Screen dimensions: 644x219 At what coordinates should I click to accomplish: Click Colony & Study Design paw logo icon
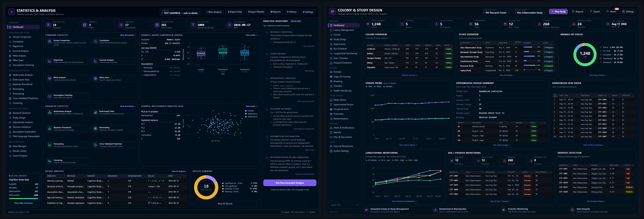pos(332,12)
